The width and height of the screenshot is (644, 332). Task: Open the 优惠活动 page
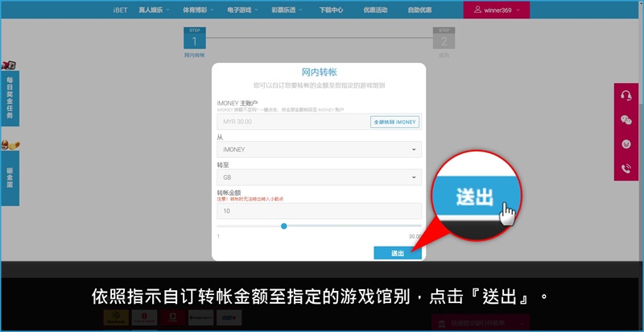click(x=375, y=10)
